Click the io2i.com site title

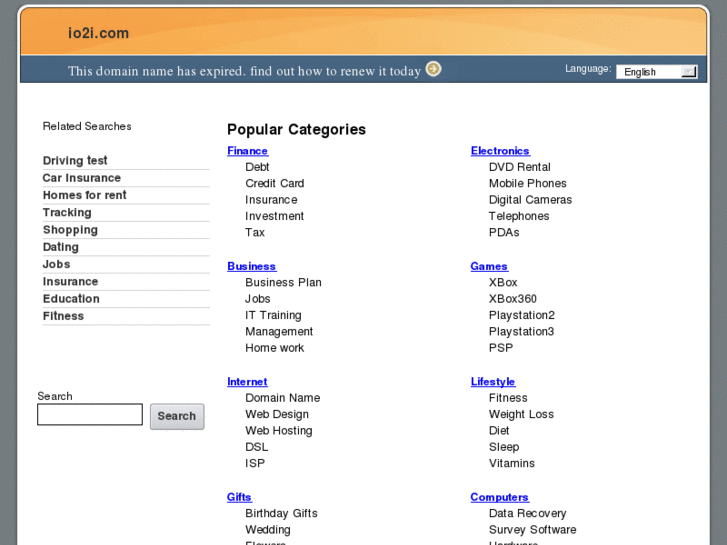click(x=98, y=33)
